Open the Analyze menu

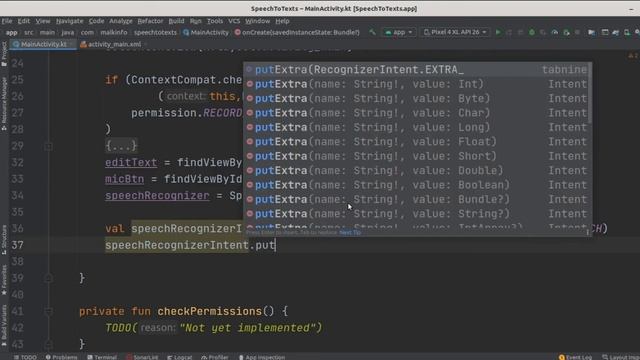point(121,21)
